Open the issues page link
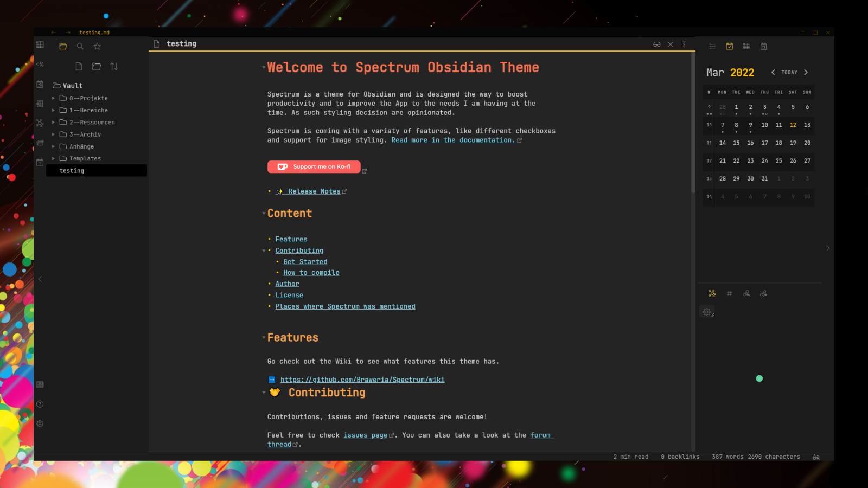 [365, 435]
